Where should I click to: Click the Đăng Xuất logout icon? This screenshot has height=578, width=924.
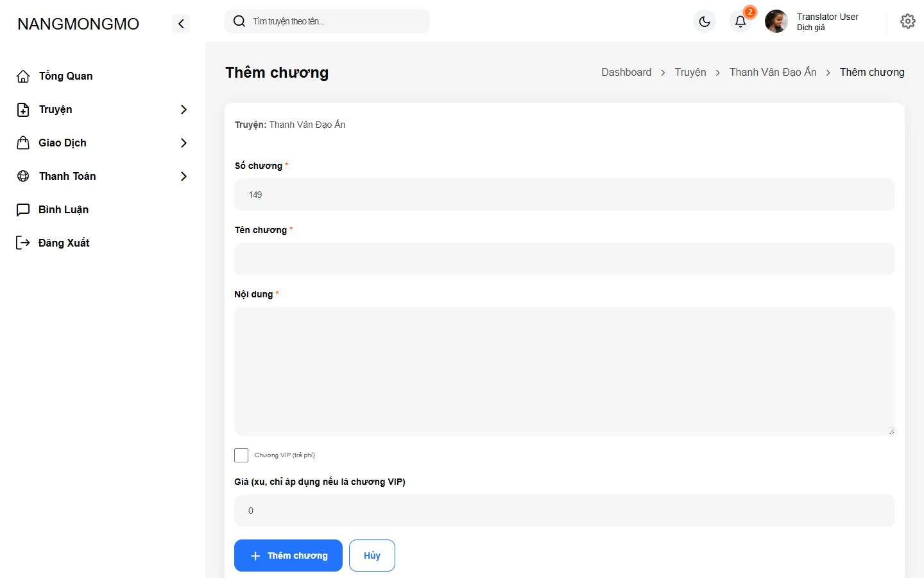point(23,243)
